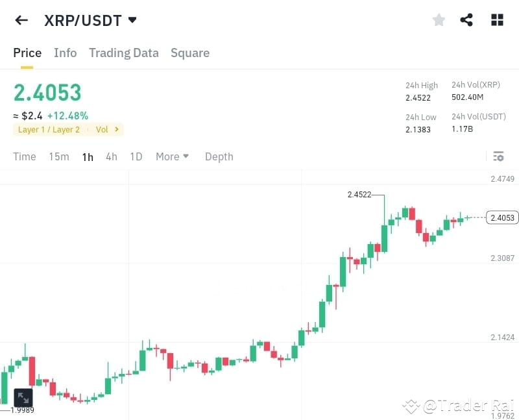Expand the More timeframe dropdown
Screen dimensions: 519x420
click(x=172, y=156)
